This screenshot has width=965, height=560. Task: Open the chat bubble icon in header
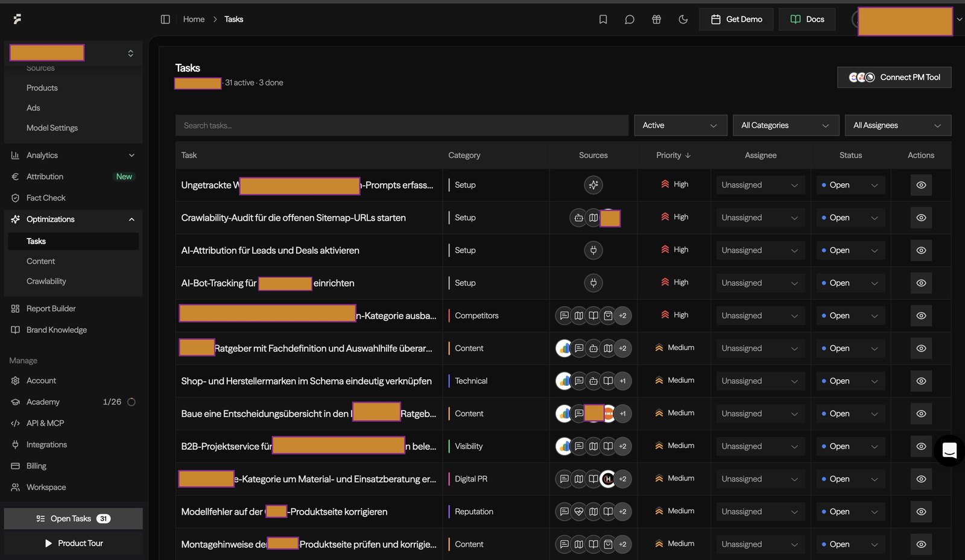tap(630, 19)
